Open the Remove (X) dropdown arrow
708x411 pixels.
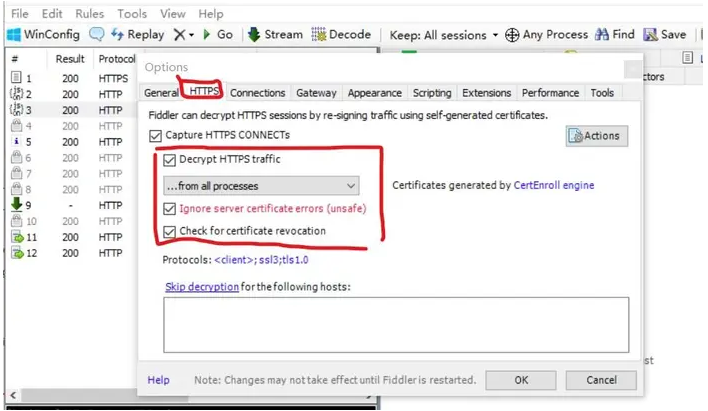(x=191, y=35)
